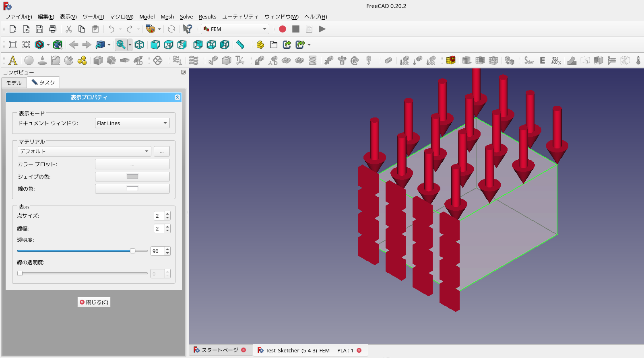Screen dimensions: 644x358
Task: Open the Flat Lines display mode dropdown
Action: pyautogui.click(x=132, y=123)
